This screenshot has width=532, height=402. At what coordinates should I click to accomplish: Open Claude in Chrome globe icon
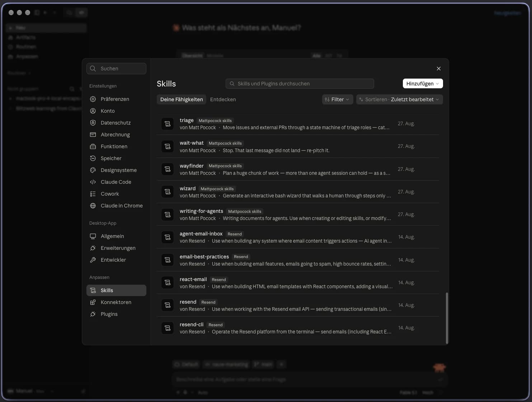(x=93, y=206)
